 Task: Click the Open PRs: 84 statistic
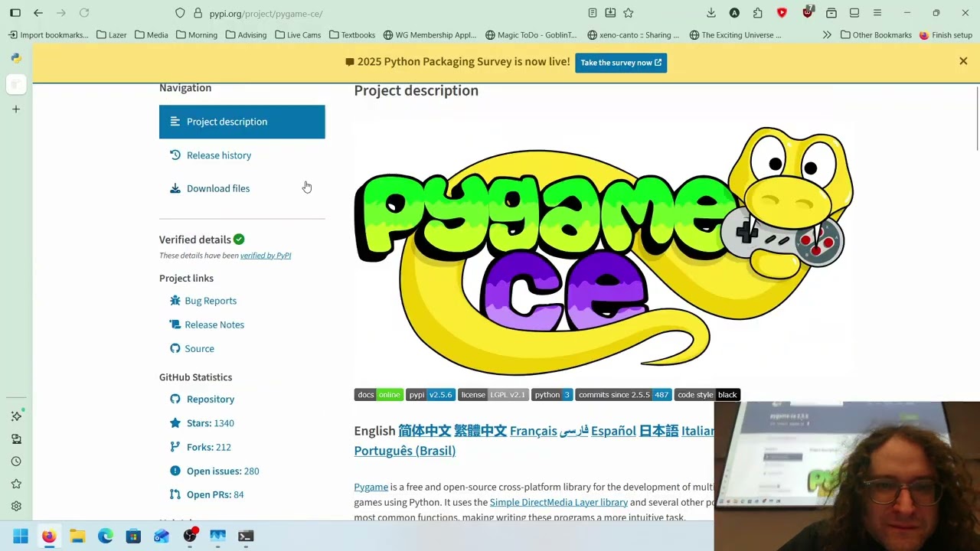[x=215, y=494]
